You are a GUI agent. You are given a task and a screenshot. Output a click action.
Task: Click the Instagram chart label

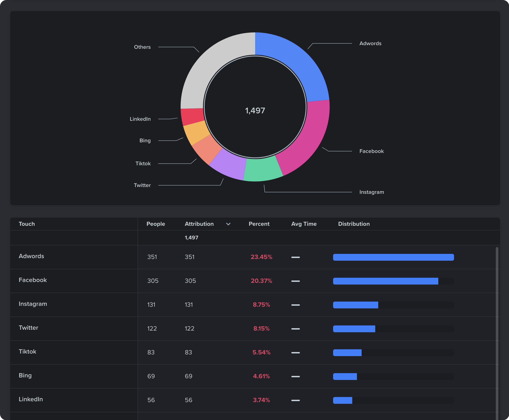pyautogui.click(x=372, y=192)
